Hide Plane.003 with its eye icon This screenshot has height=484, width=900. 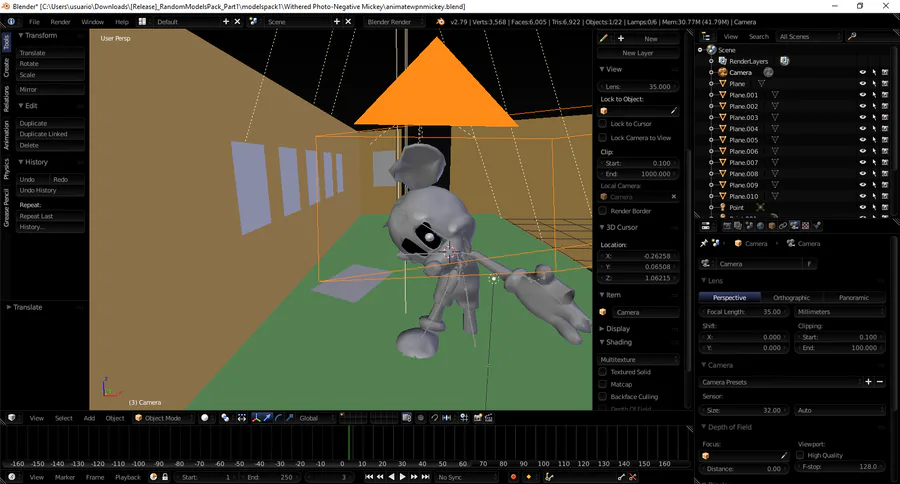862,117
